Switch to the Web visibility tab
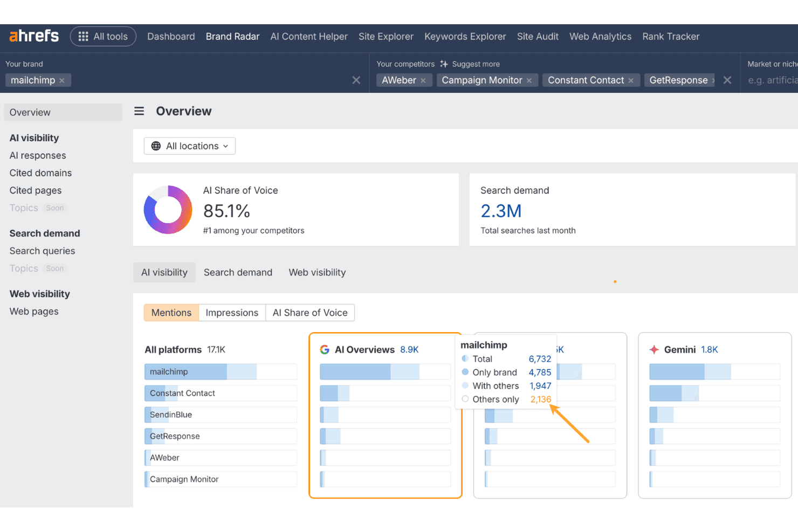The image size is (798, 532). pos(317,273)
